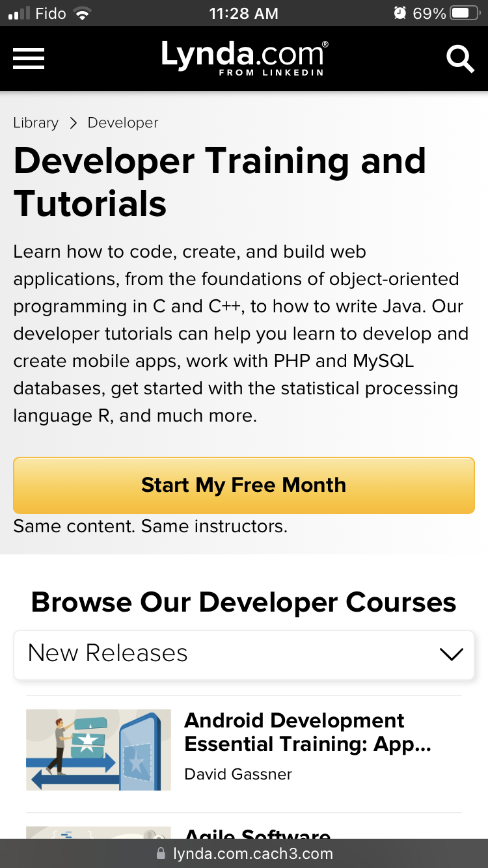
Task: Tap David Gassner author name
Action: (238, 774)
